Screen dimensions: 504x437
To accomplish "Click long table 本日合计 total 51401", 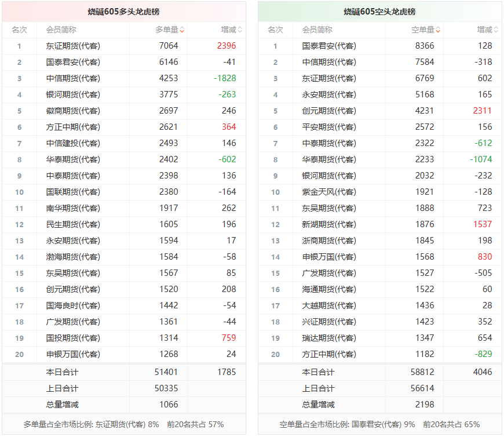I will 166,372.
